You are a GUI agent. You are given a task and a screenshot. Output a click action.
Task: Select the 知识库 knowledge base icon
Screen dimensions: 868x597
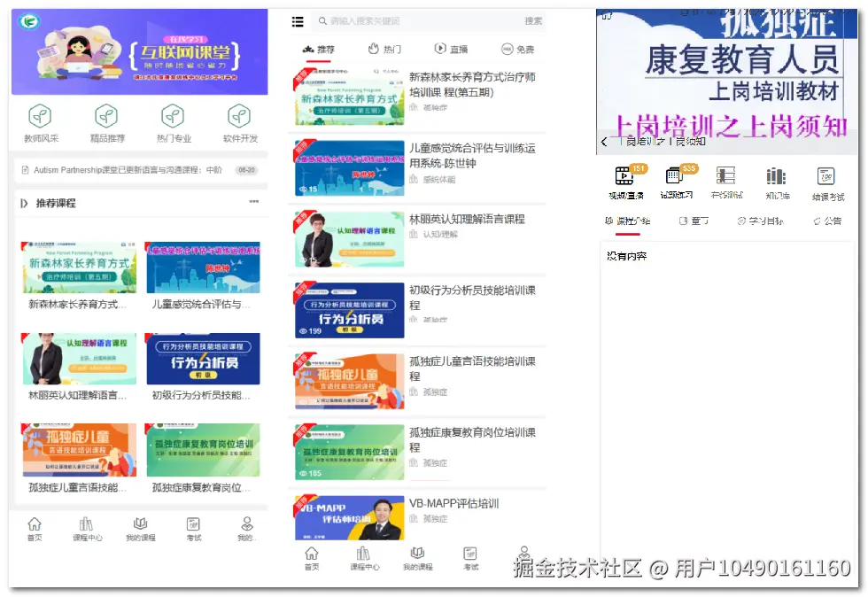point(777,177)
